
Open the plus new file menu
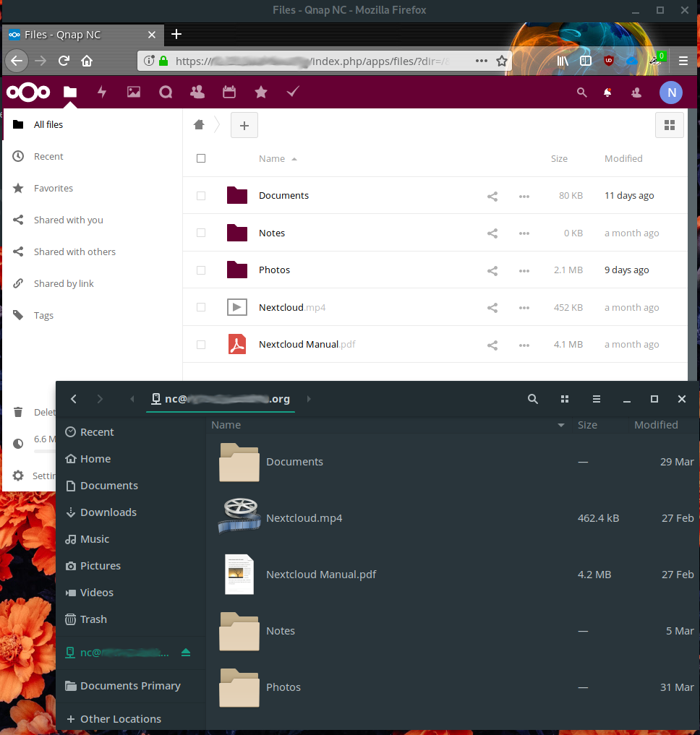point(244,125)
